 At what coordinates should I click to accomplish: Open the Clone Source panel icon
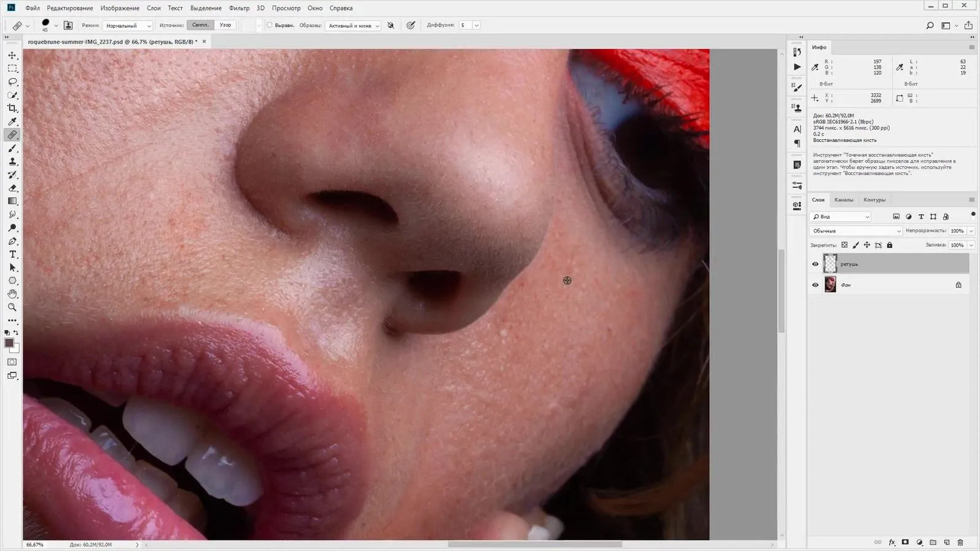tap(797, 108)
